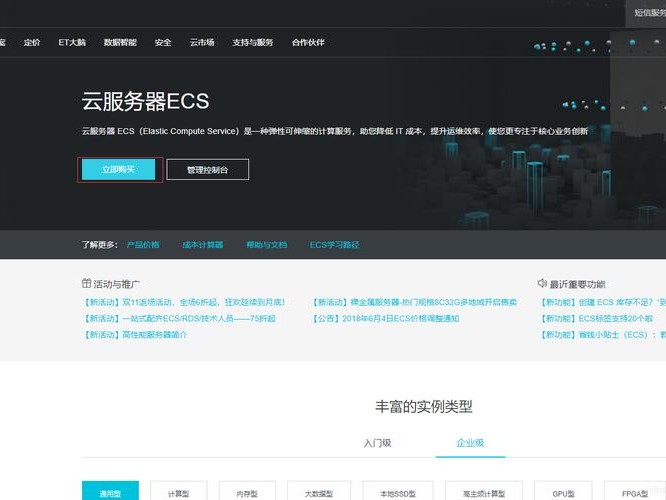Follow the 产品价格 product pricing link
This screenshot has width=666, height=500.
[143, 245]
